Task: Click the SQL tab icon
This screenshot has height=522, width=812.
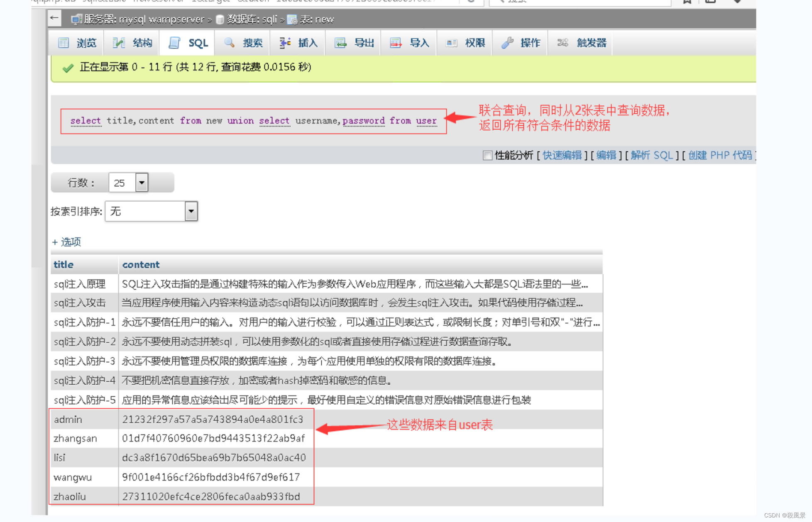Action: click(174, 43)
